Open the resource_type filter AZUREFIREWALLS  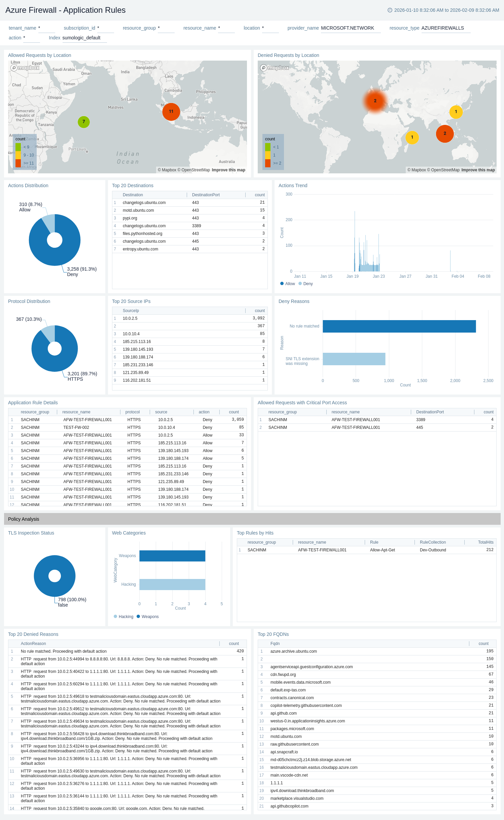tap(445, 28)
